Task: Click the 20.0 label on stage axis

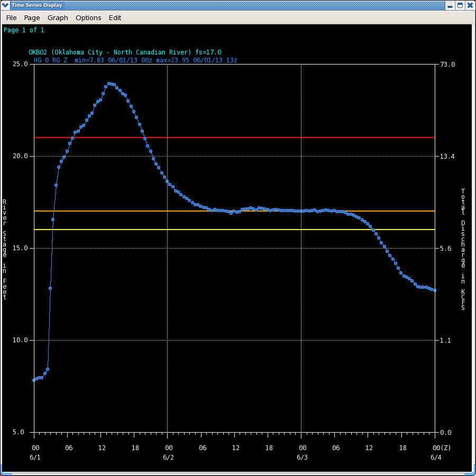Action: click(x=20, y=156)
